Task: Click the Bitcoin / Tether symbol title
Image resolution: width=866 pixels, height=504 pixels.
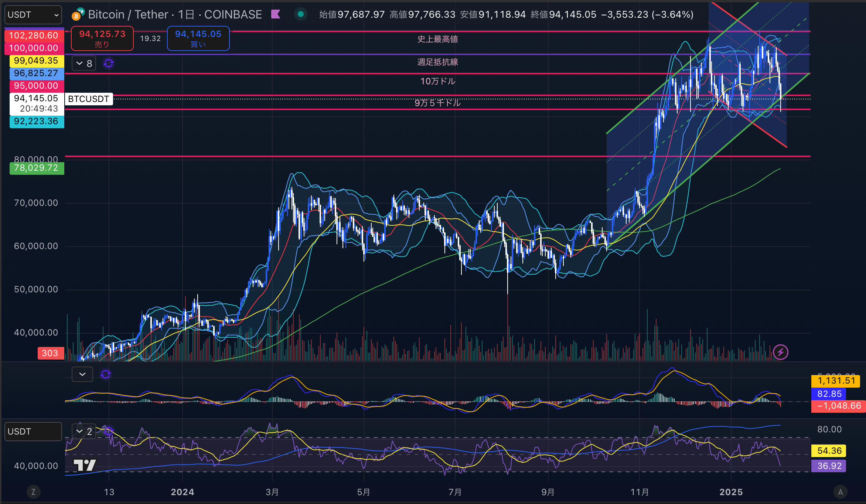Action: [129, 14]
